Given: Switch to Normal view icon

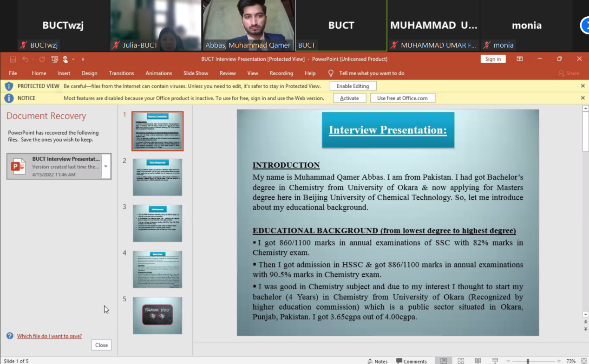Looking at the screenshot, I should tap(444, 361).
